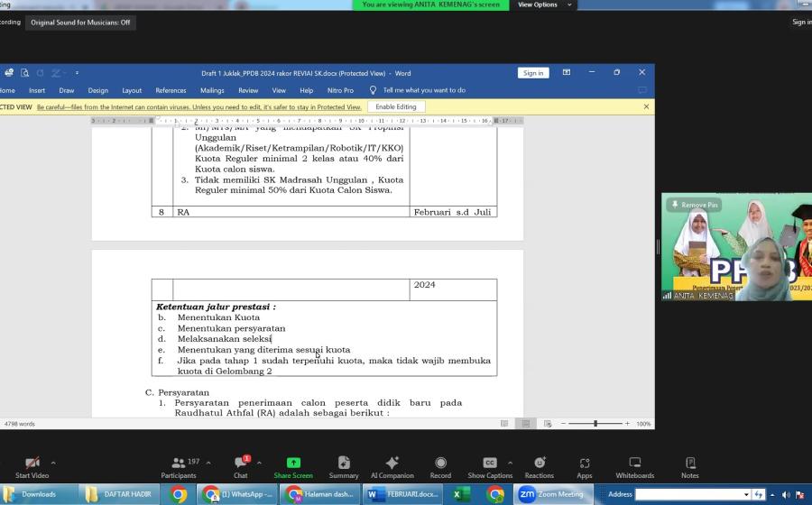Start video with the camera icon
The height and width of the screenshot is (505, 812).
[x=32, y=464]
